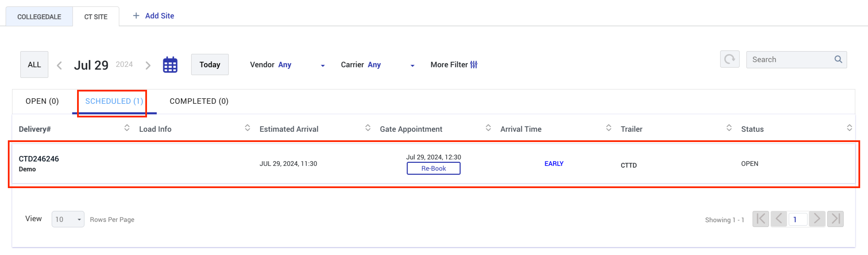
Task: Click the search magnifier icon
Action: tap(838, 59)
